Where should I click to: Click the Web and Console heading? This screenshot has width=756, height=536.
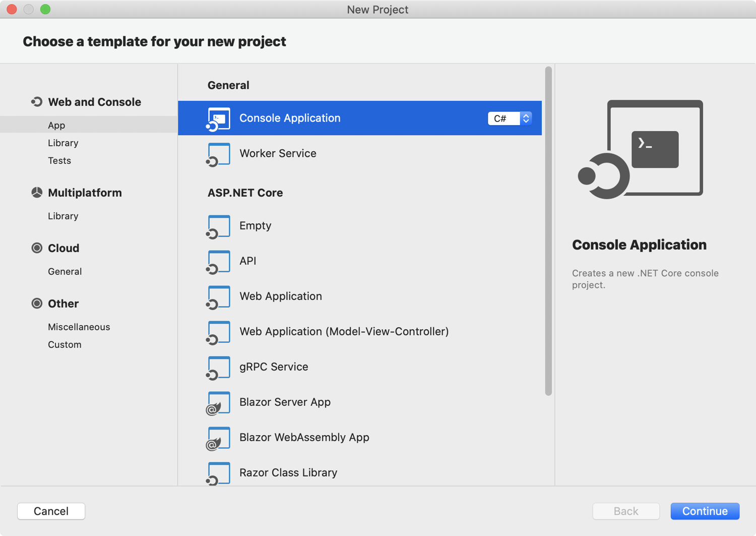coord(94,102)
